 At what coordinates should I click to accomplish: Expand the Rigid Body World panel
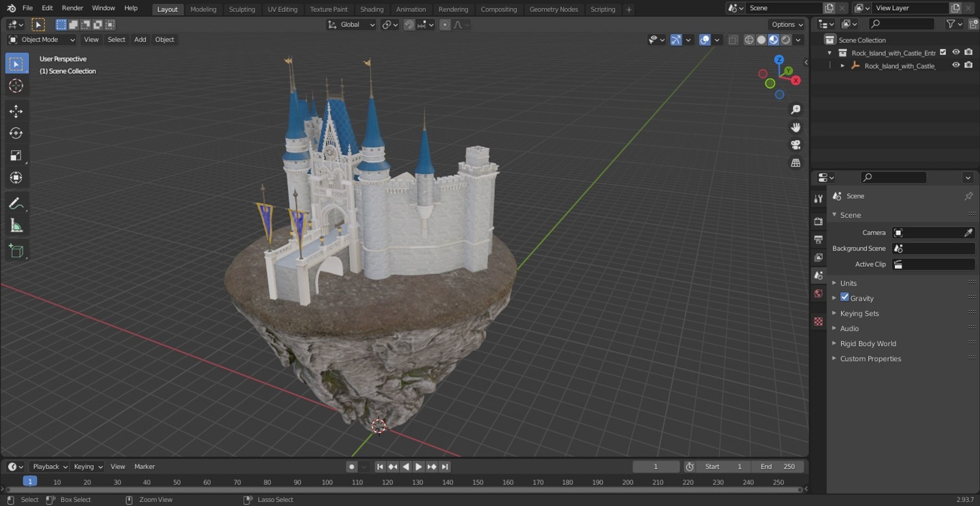click(x=868, y=344)
